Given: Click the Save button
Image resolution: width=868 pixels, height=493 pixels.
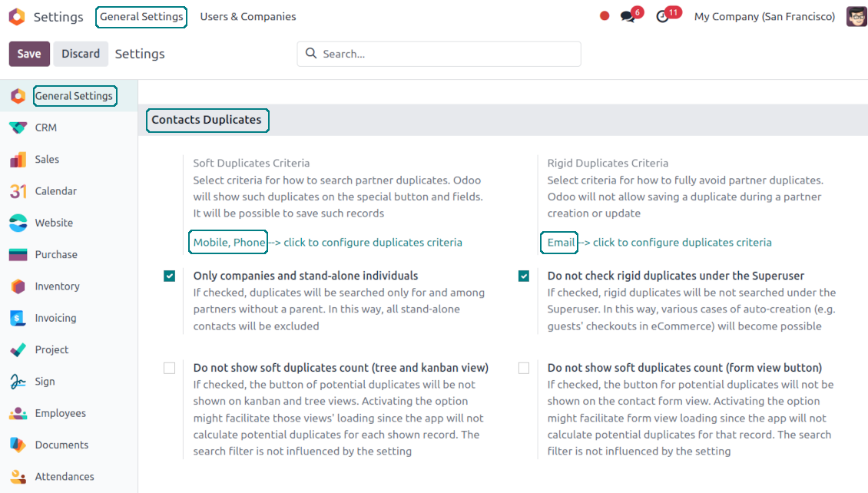Looking at the screenshot, I should (29, 54).
